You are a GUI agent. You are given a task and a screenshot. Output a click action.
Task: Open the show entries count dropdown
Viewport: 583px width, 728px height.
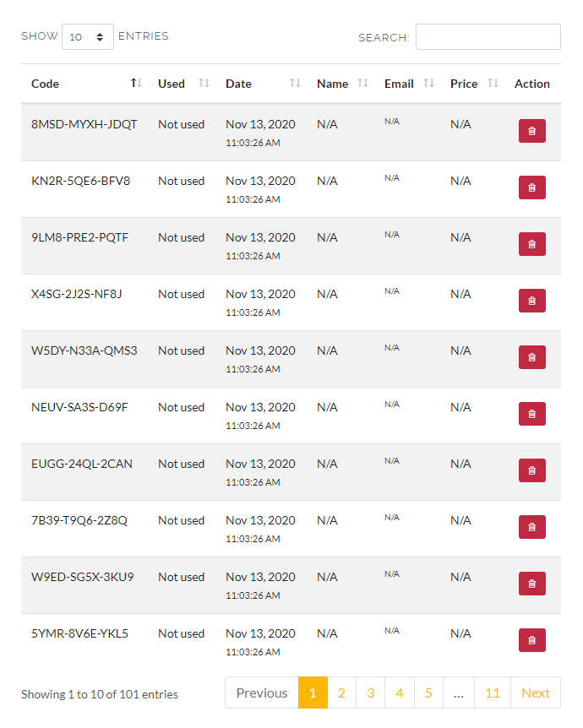pos(87,36)
